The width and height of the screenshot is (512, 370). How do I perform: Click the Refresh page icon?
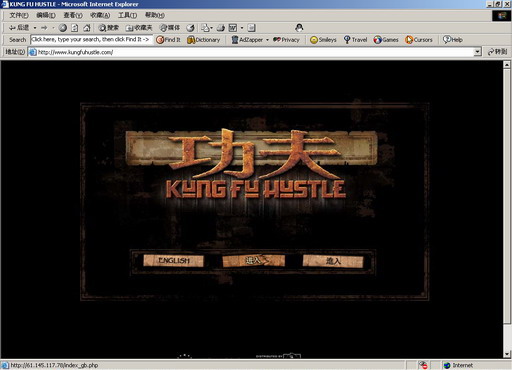[x=75, y=28]
